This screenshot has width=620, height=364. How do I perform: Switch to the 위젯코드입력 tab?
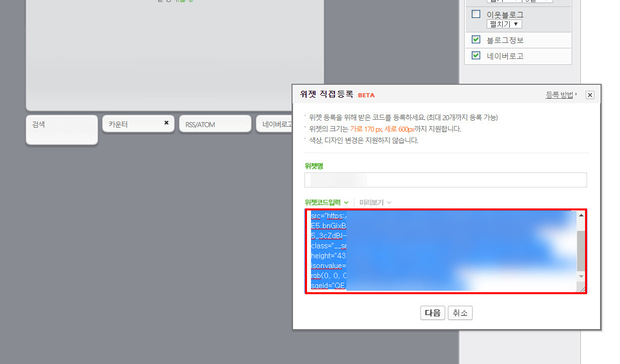coord(326,202)
